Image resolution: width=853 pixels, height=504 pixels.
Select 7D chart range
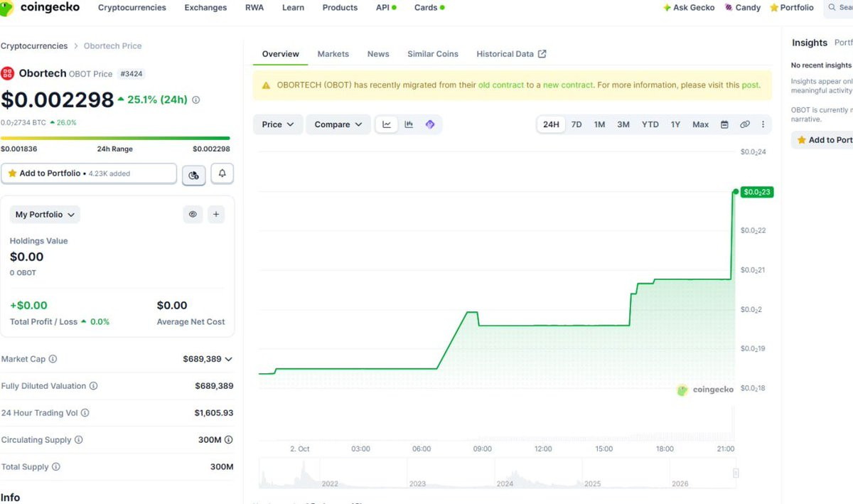[576, 124]
